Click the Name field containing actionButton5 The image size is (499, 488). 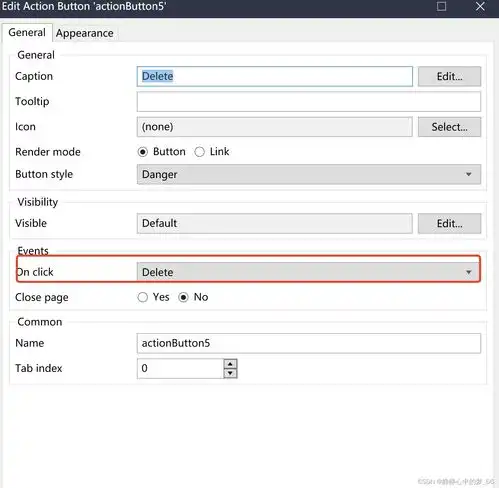309,343
